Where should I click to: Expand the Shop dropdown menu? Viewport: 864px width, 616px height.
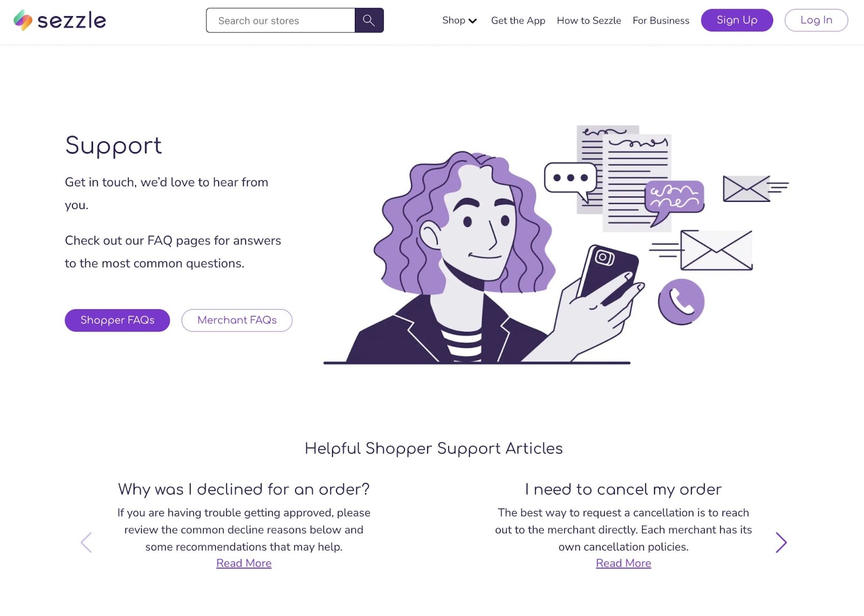click(x=459, y=21)
